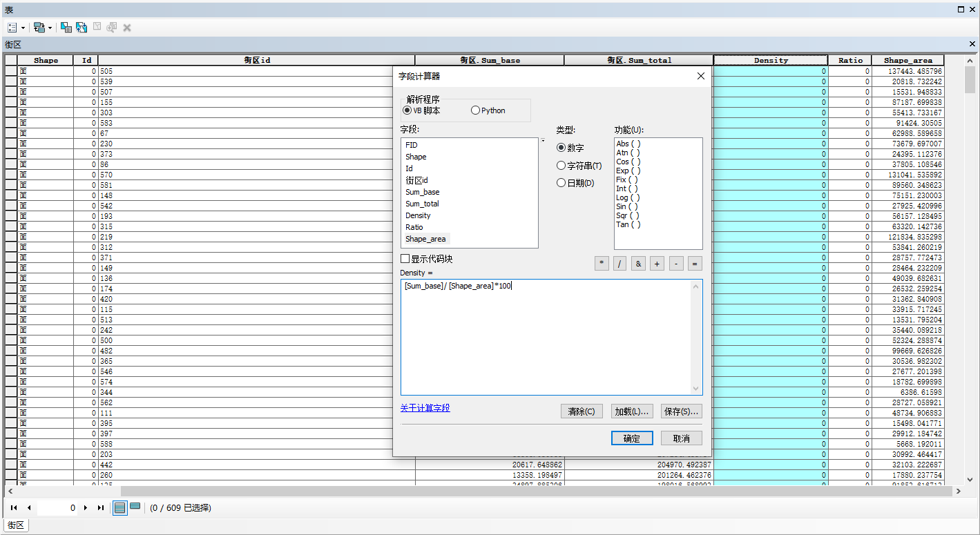The width and height of the screenshot is (980, 535).
Task: Switch to the 街区 tab at bottom
Action: tap(15, 525)
